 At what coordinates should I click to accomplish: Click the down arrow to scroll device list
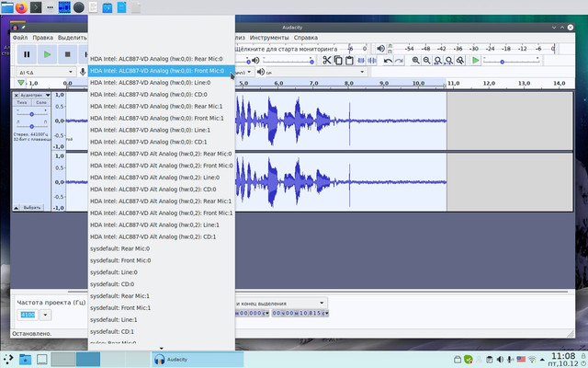tap(162, 348)
